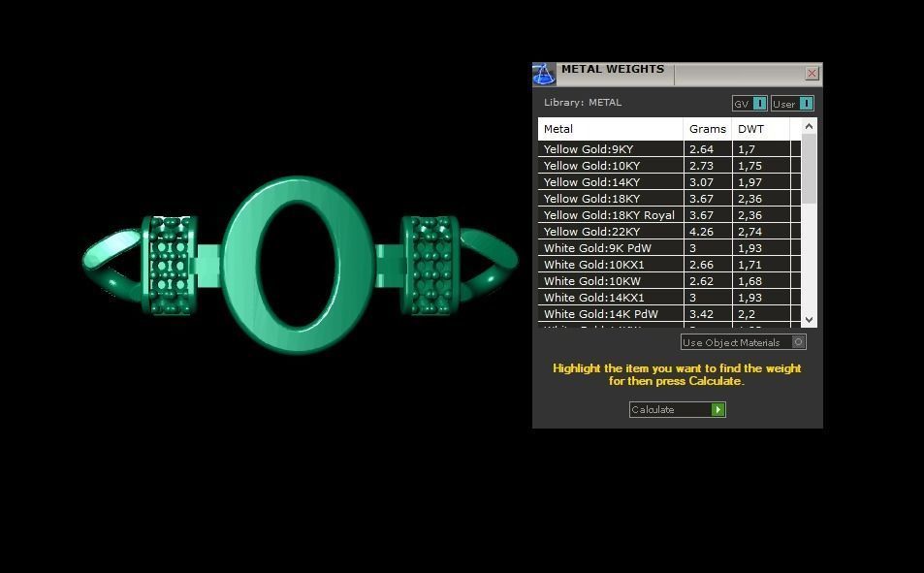The image size is (924, 573).
Task: Click the right beaded barrel component
Action: (430, 266)
